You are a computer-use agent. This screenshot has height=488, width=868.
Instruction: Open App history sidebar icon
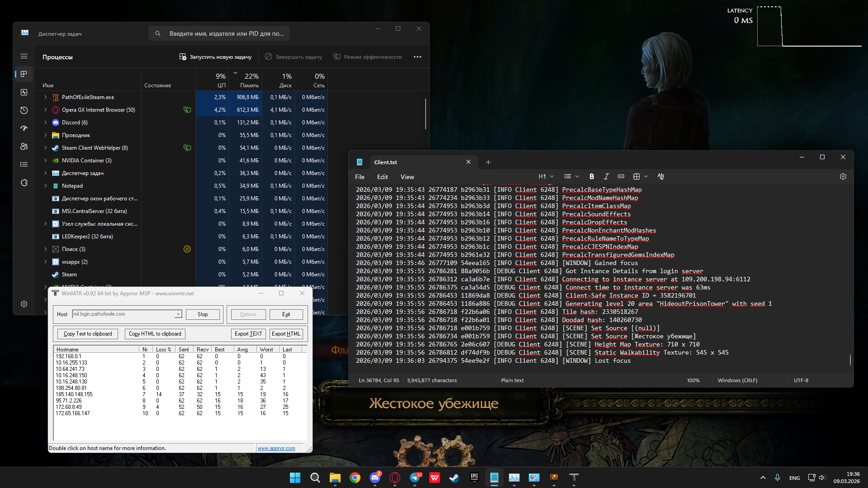click(24, 110)
